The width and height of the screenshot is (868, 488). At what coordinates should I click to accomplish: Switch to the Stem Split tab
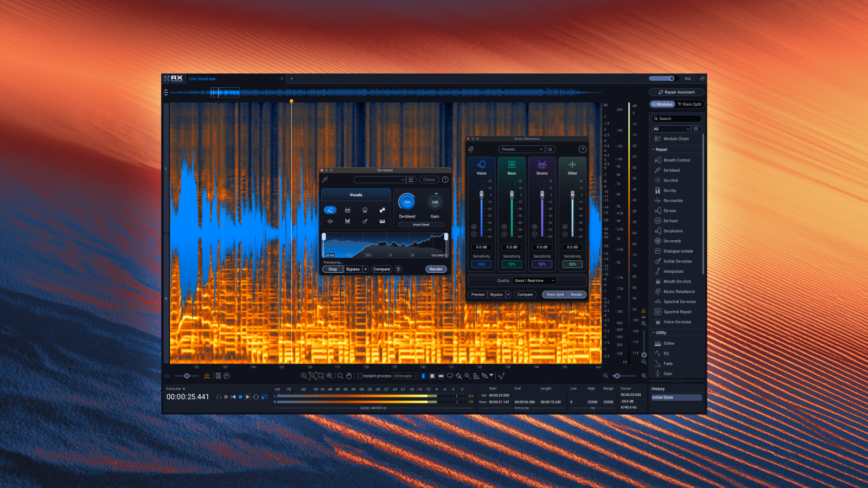[690, 104]
